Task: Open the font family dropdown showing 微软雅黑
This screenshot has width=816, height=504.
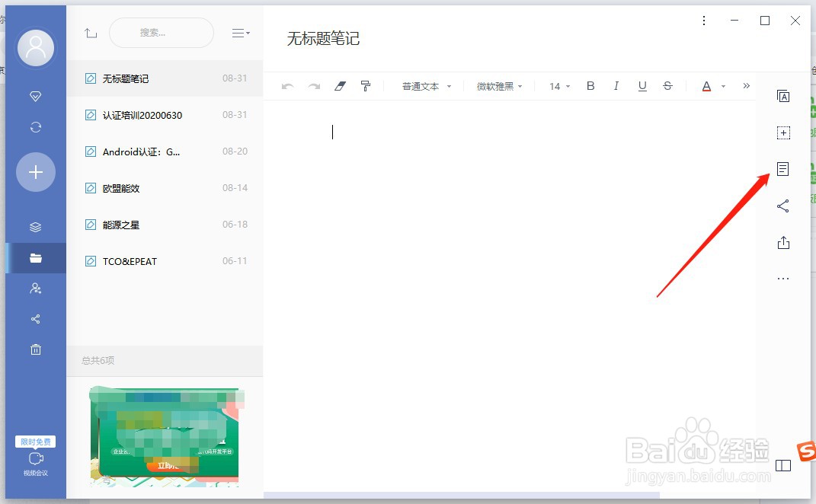Action: pyautogui.click(x=499, y=86)
